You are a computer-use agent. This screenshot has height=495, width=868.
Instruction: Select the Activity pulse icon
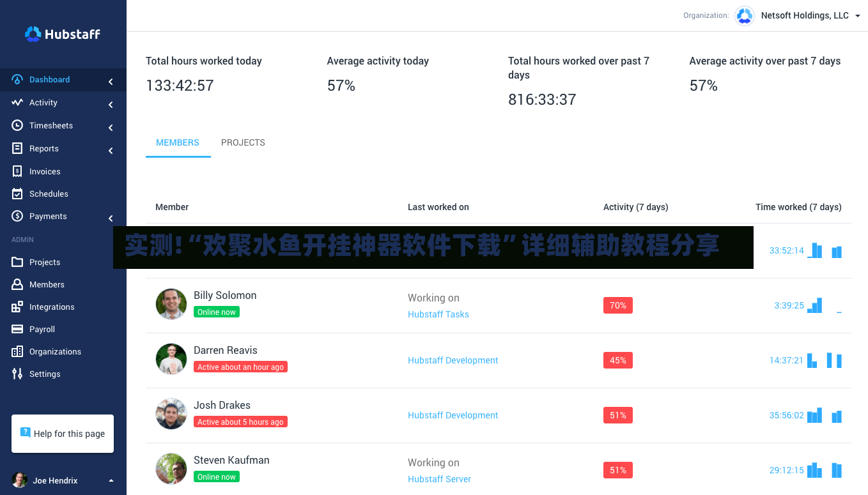click(x=17, y=103)
